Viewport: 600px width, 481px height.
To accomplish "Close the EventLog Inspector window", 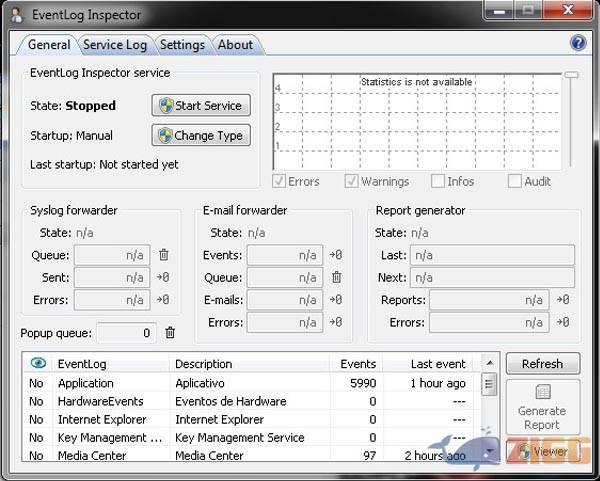I will point(568,10).
